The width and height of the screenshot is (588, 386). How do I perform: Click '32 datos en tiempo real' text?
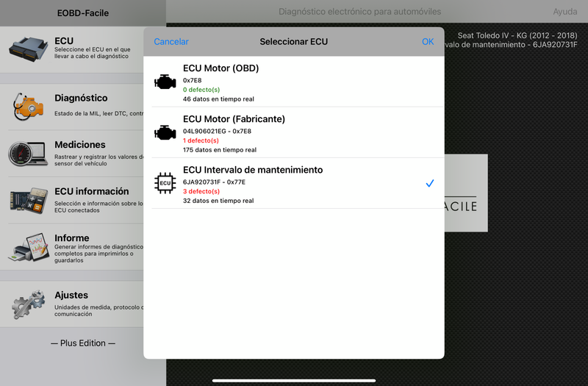tap(218, 201)
